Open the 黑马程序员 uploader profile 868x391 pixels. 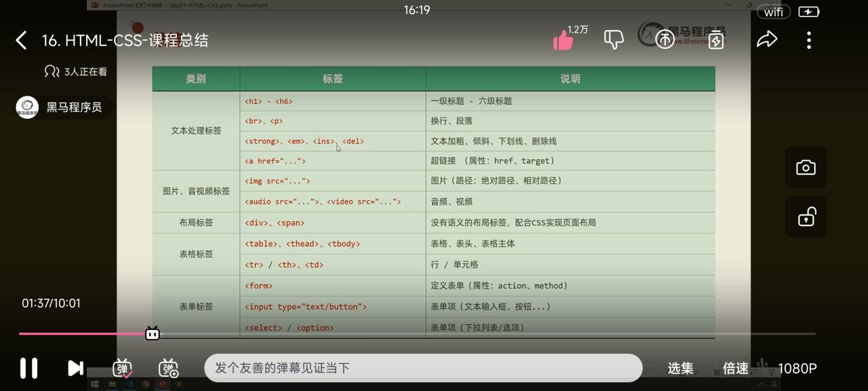click(62, 107)
